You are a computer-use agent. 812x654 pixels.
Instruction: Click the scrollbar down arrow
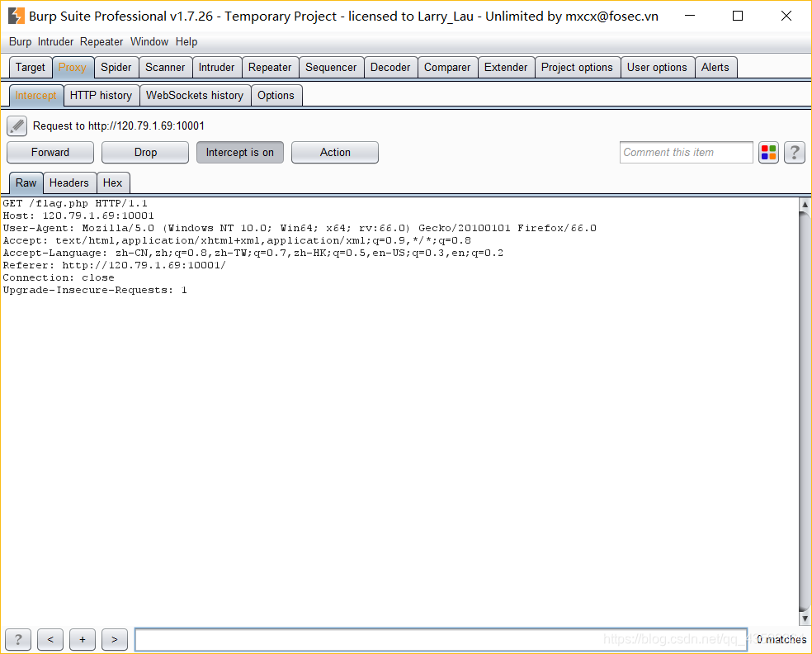[x=805, y=618]
